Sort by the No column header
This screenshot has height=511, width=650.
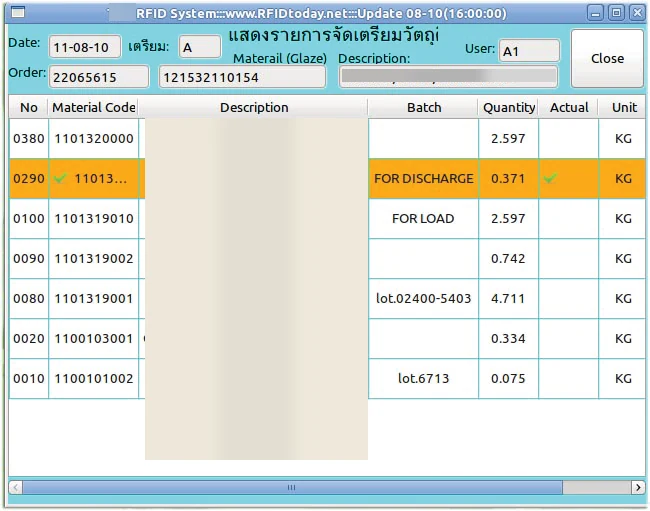(x=29, y=107)
